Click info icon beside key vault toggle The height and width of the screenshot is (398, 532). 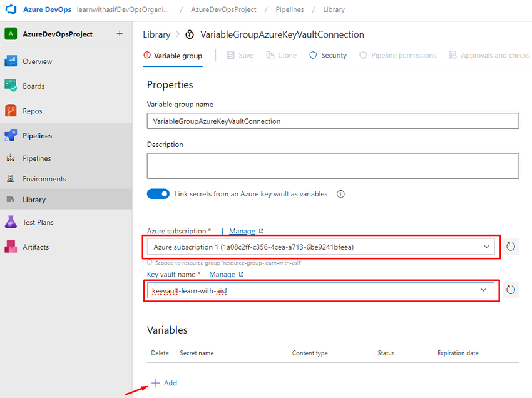click(x=340, y=194)
